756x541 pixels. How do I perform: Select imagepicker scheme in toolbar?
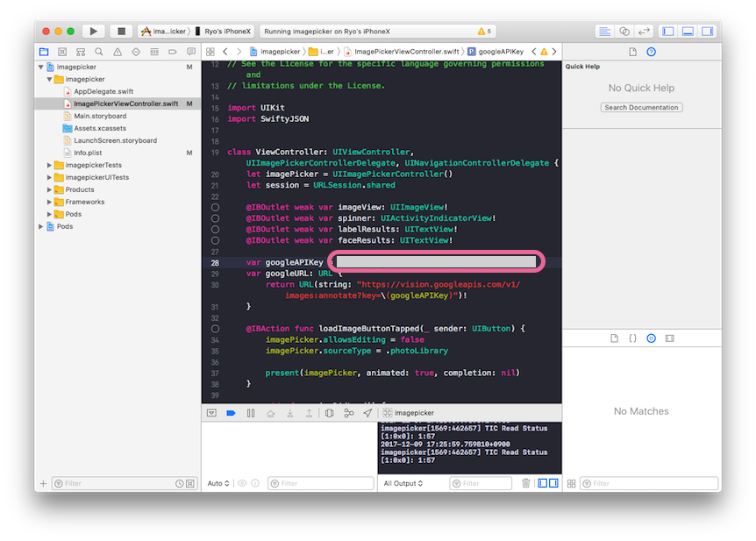coord(163,32)
